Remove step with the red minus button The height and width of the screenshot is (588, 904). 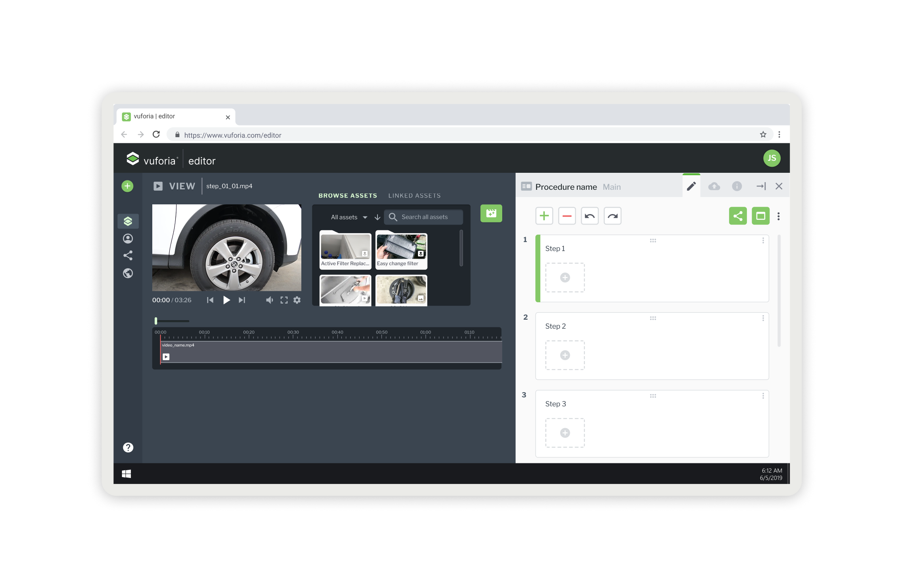[x=567, y=216]
